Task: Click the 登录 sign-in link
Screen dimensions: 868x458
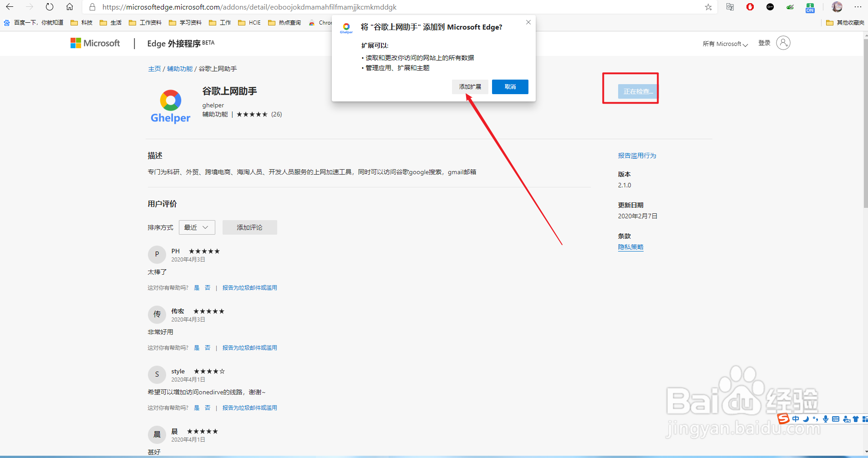Action: (764, 43)
